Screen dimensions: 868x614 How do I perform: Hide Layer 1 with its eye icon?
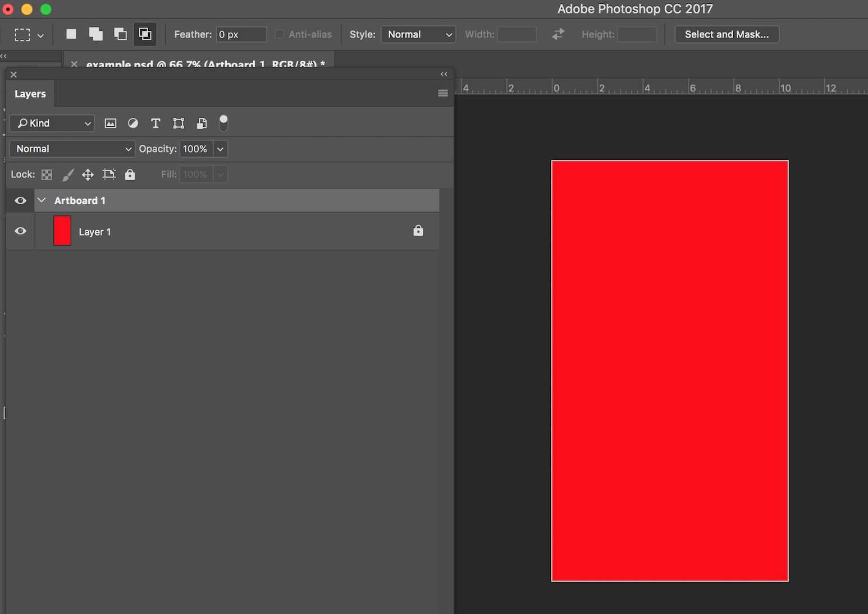pos(20,231)
